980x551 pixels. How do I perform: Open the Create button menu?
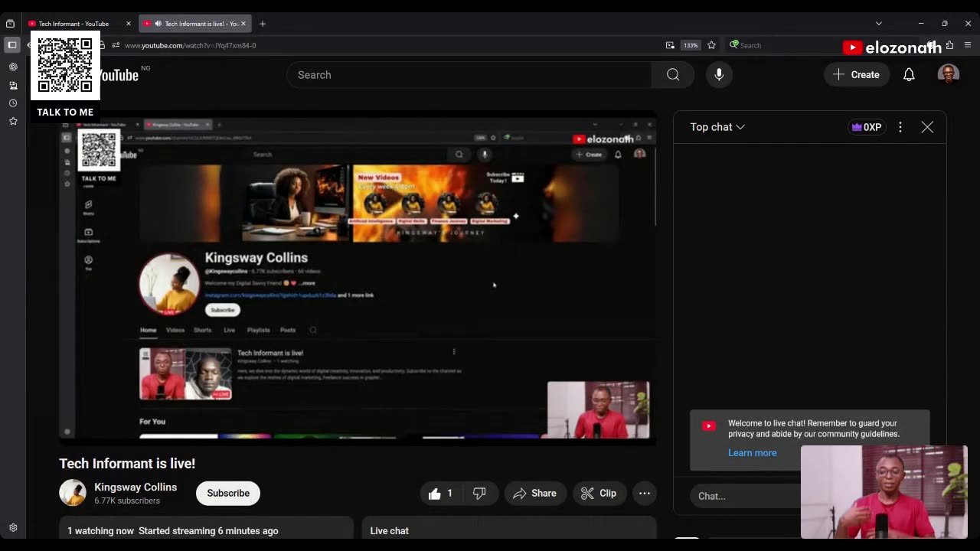click(x=856, y=75)
